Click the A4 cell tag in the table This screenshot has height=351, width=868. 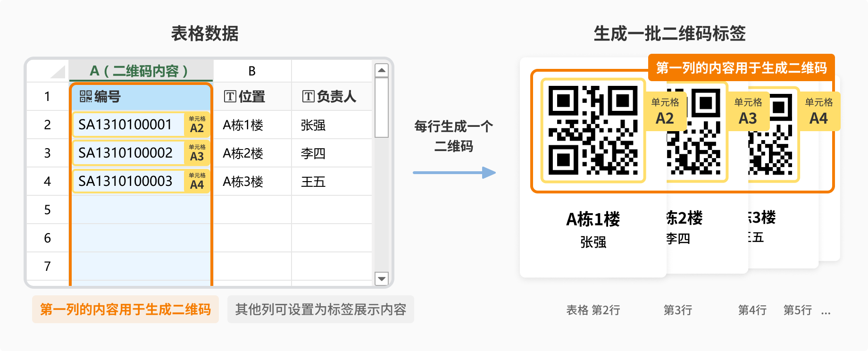(x=197, y=181)
